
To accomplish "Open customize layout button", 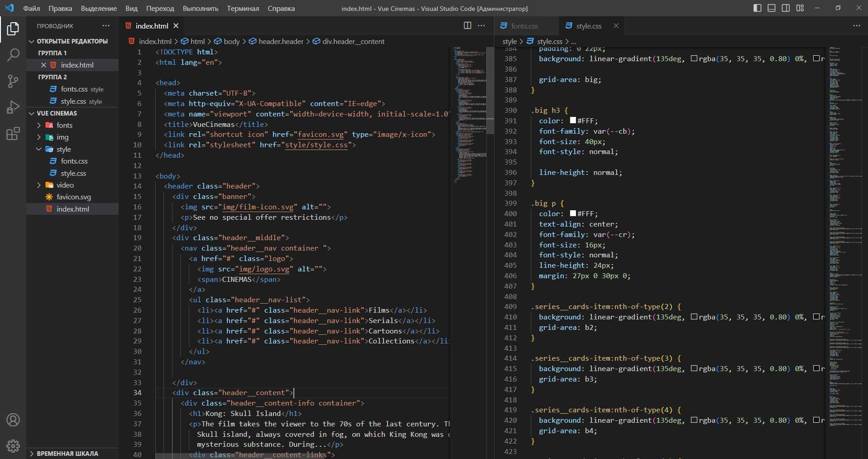I will click(800, 8).
